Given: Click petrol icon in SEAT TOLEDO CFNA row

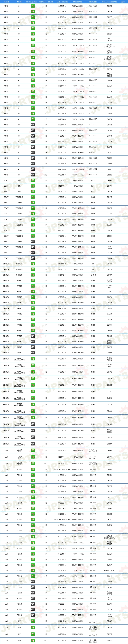Looking at the screenshot, I should pos(33,236).
